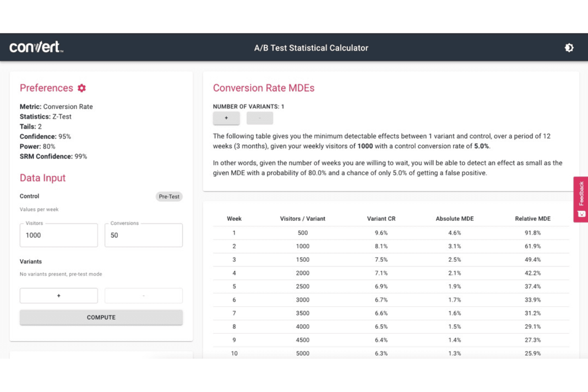Click the Tails: 2 preference
This screenshot has width=588, height=392.
tap(31, 126)
